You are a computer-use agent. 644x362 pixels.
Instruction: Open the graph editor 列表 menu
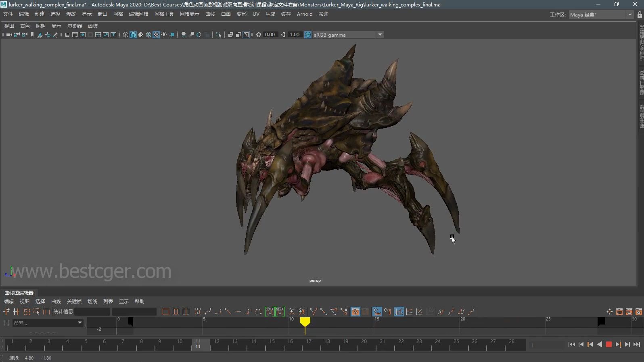(108, 302)
